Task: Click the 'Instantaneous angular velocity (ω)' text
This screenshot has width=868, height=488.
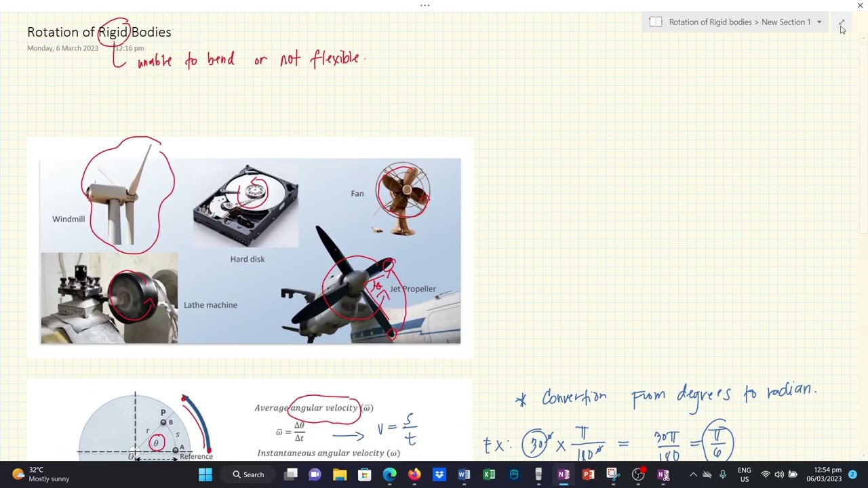Action: pyautogui.click(x=329, y=453)
